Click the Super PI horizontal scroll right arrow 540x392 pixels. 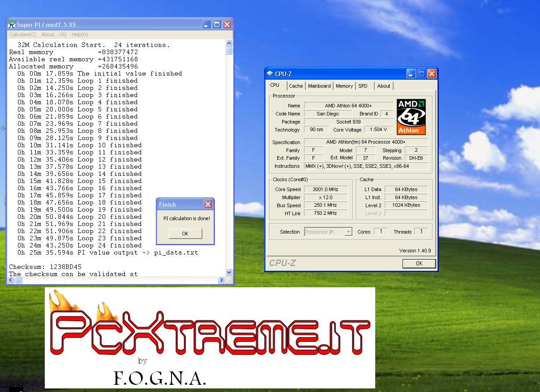221,280
